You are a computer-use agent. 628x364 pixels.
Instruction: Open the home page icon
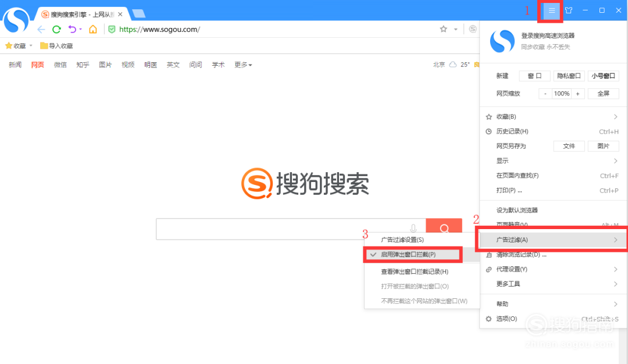tap(93, 29)
